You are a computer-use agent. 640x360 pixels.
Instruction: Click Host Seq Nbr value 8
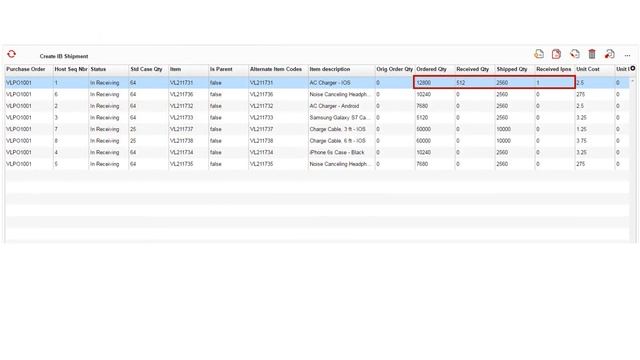[56, 141]
